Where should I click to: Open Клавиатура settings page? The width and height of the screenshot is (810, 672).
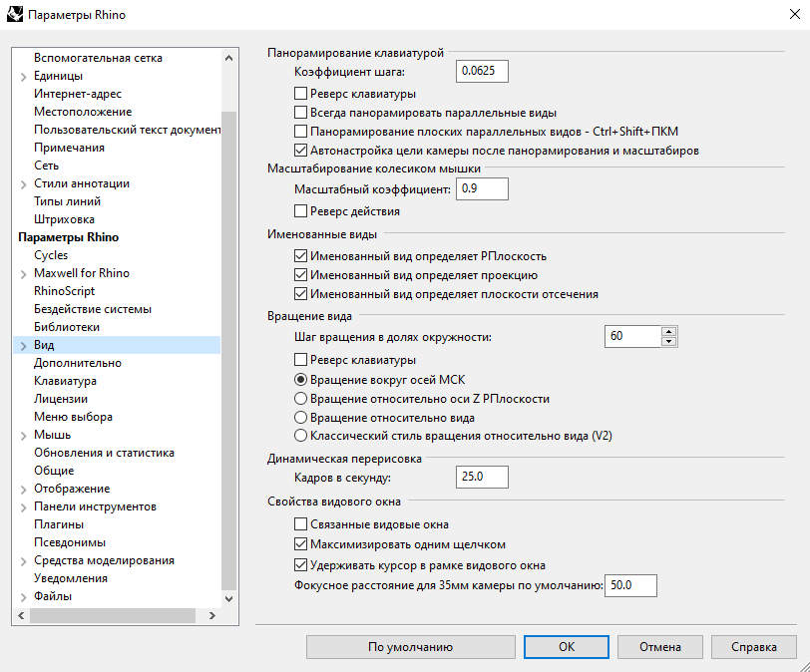click(65, 381)
